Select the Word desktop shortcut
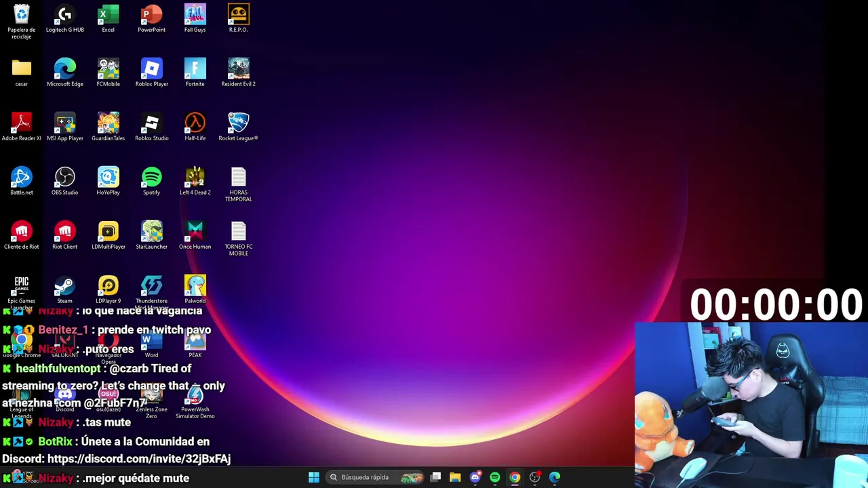 tap(152, 344)
